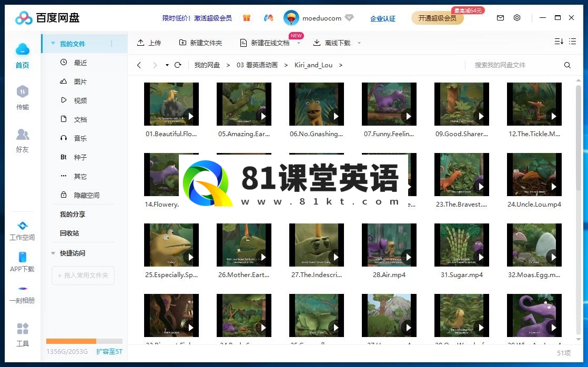Click the colorful promo icon beside the gift

click(x=269, y=18)
